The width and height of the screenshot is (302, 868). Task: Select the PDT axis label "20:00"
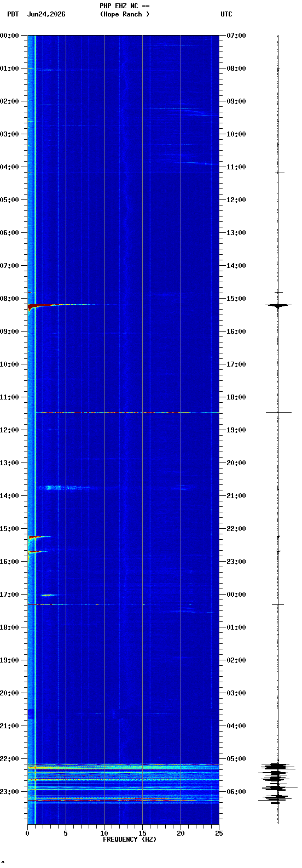point(10,693)
